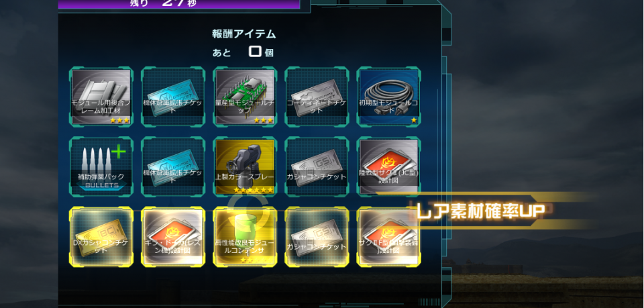The height and width of the screenshot is (308, 644).
Task: Click the 機体倉庫拡張チケット beside 補助弾薬パック
Action: click(x=173, y=166)
